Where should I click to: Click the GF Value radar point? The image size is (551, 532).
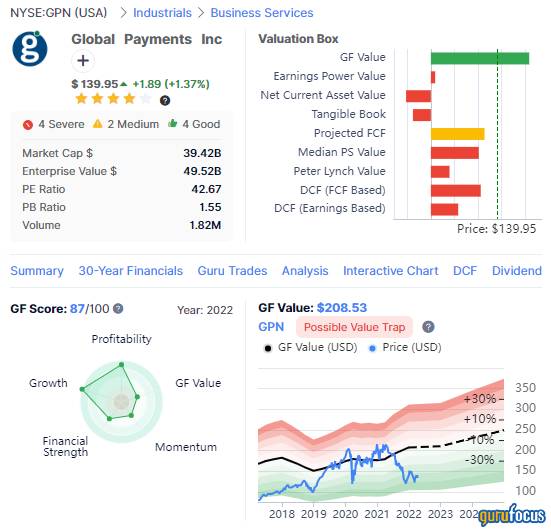click(137, 397)
